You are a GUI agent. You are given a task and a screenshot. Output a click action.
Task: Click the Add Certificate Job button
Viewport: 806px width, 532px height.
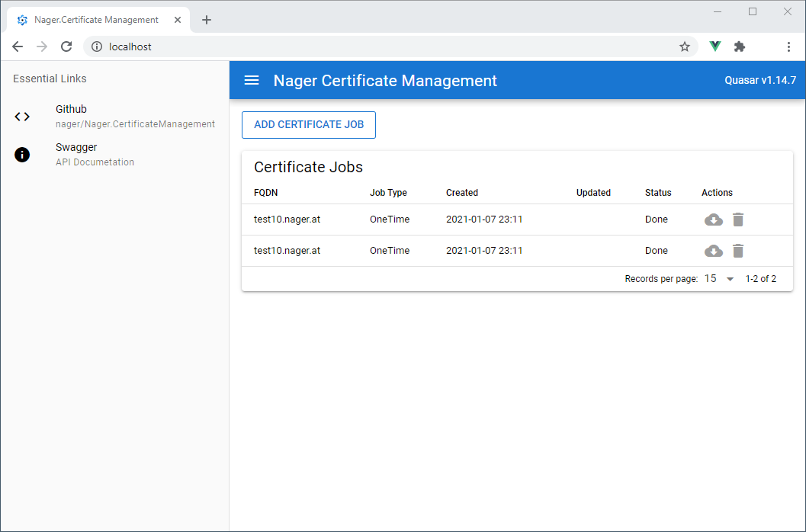pyautogui.click(x=309, y=125)
